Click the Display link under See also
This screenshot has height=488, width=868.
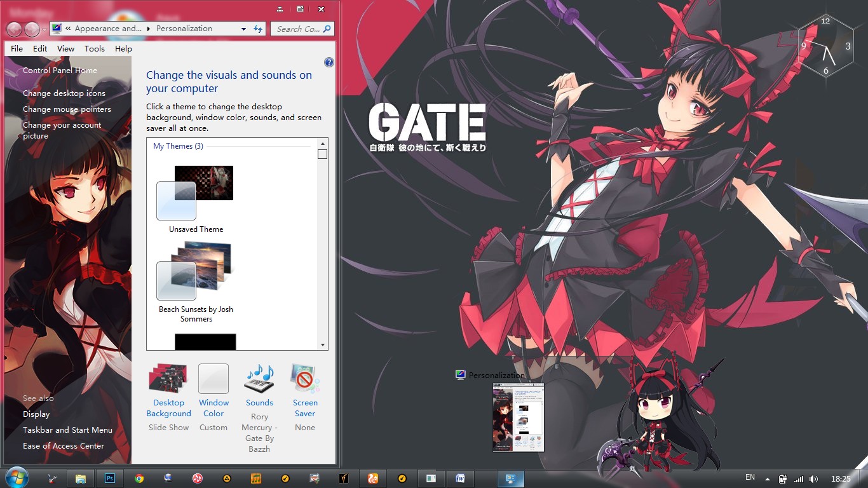coord(36,414)
